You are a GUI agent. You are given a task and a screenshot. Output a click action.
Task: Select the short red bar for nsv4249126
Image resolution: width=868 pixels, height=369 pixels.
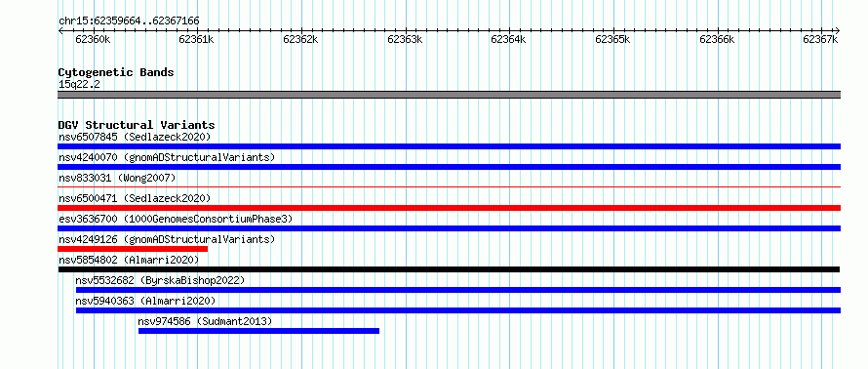133,249
